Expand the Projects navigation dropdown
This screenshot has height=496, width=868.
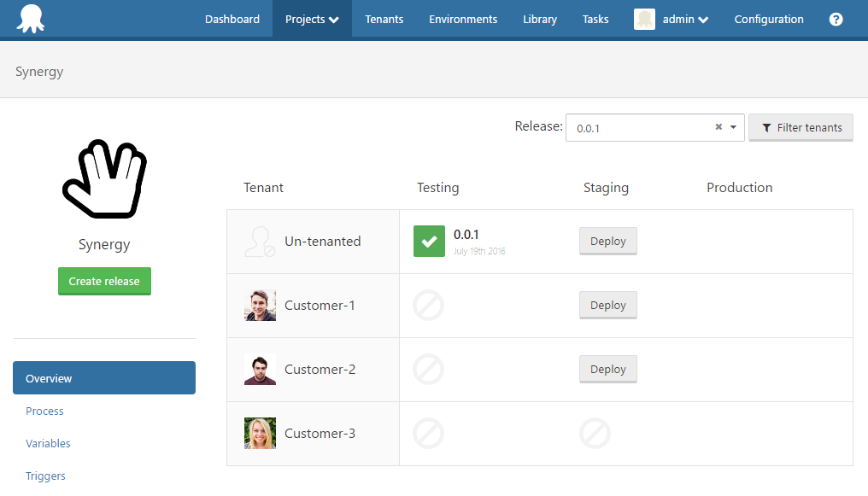[311, 19]
